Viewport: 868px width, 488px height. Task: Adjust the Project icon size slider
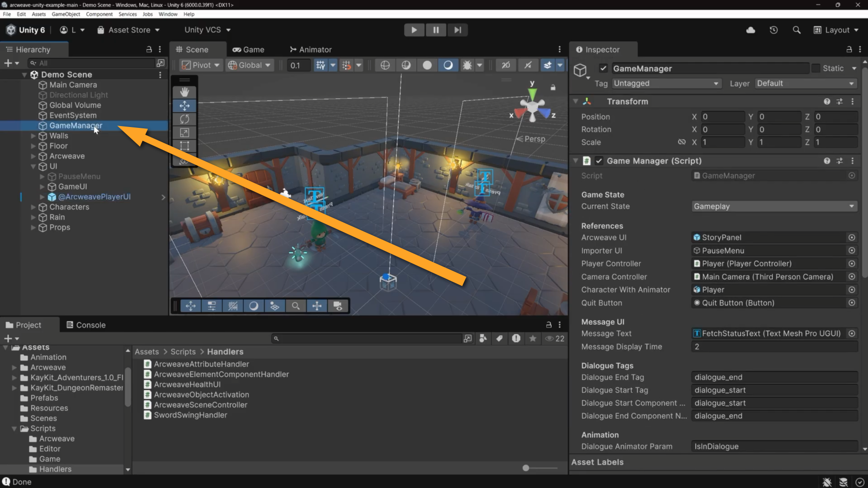(526, 468)
